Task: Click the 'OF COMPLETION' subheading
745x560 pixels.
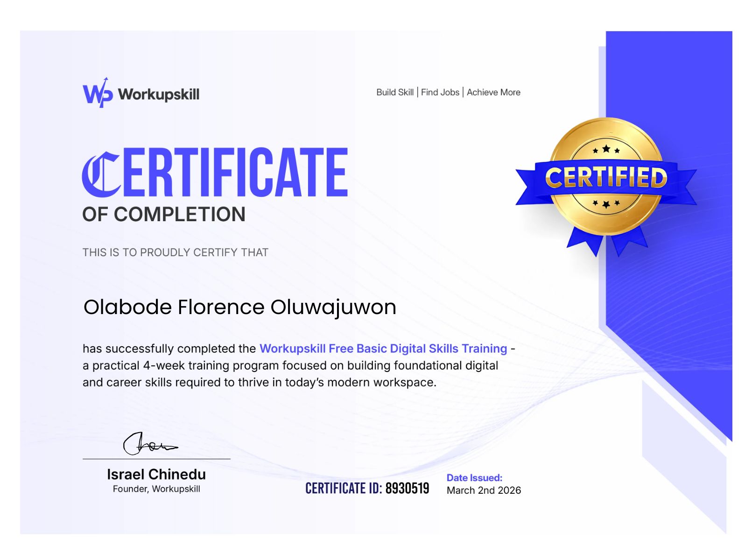Action: coord(164,215)
